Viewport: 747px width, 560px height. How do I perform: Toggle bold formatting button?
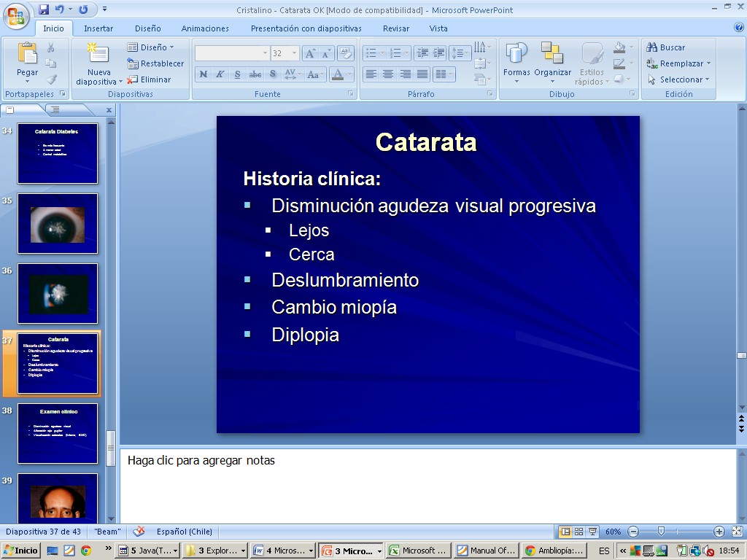tap(204, 74)
